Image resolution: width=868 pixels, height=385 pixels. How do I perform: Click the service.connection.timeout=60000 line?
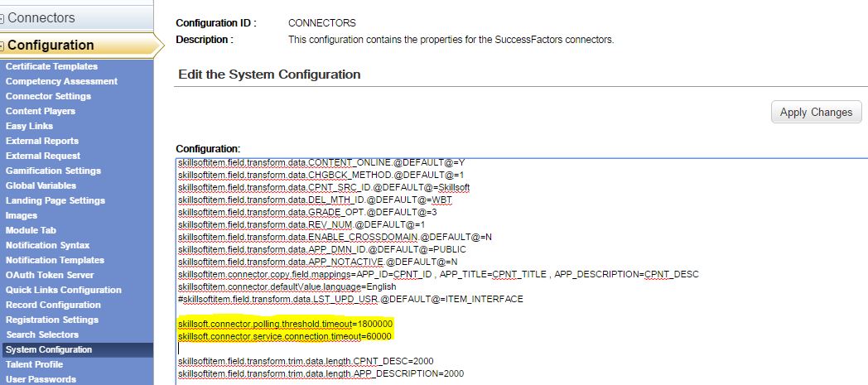point(285,336)
